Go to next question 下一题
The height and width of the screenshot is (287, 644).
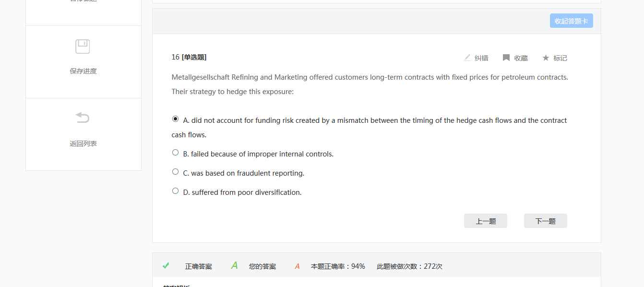click(545, 221)
